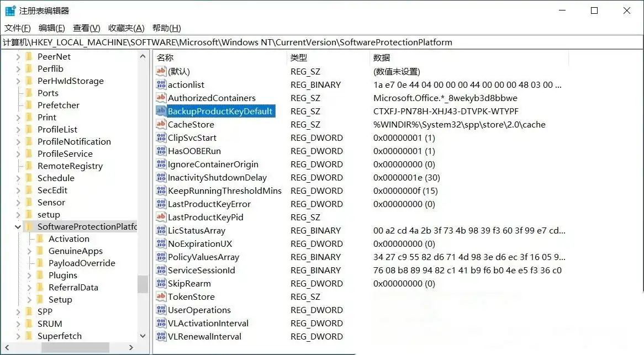Click the string icon beside LastProductKeyPid
644x355 pixels.
click(161, 216)
